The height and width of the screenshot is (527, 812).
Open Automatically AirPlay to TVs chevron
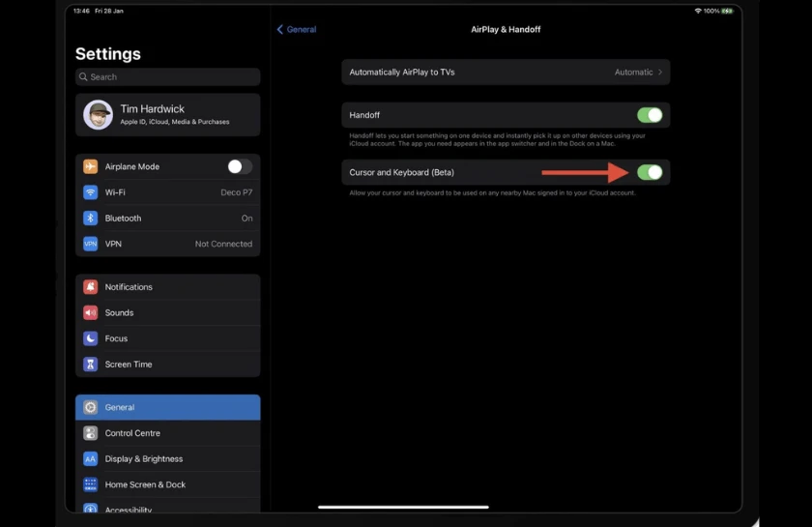(x=659, y=72)
